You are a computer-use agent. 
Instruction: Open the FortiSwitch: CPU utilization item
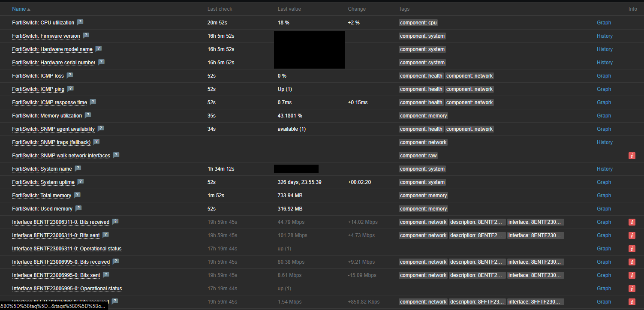click(x=43, y=23)
